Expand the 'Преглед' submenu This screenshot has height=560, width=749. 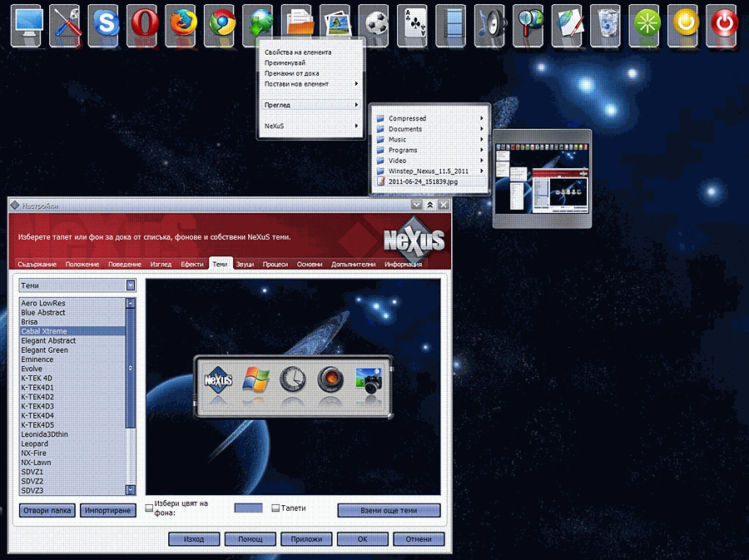tap(311, 105)
